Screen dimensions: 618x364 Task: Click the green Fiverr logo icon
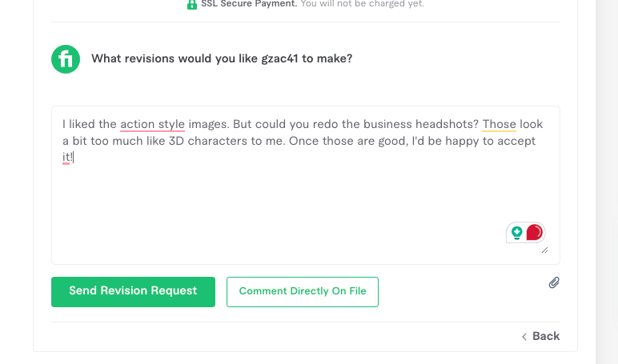(x=66, y=59)
